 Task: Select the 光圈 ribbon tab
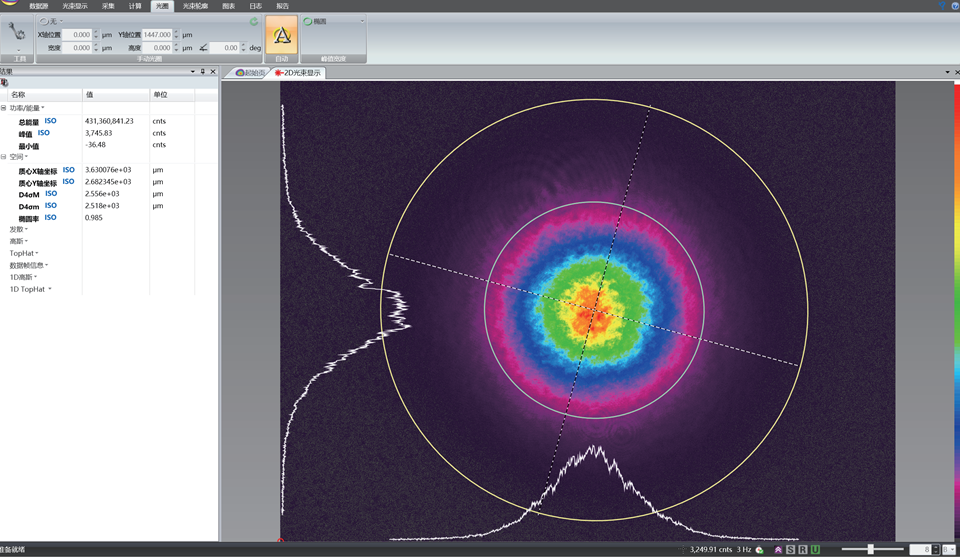(162, 6)
